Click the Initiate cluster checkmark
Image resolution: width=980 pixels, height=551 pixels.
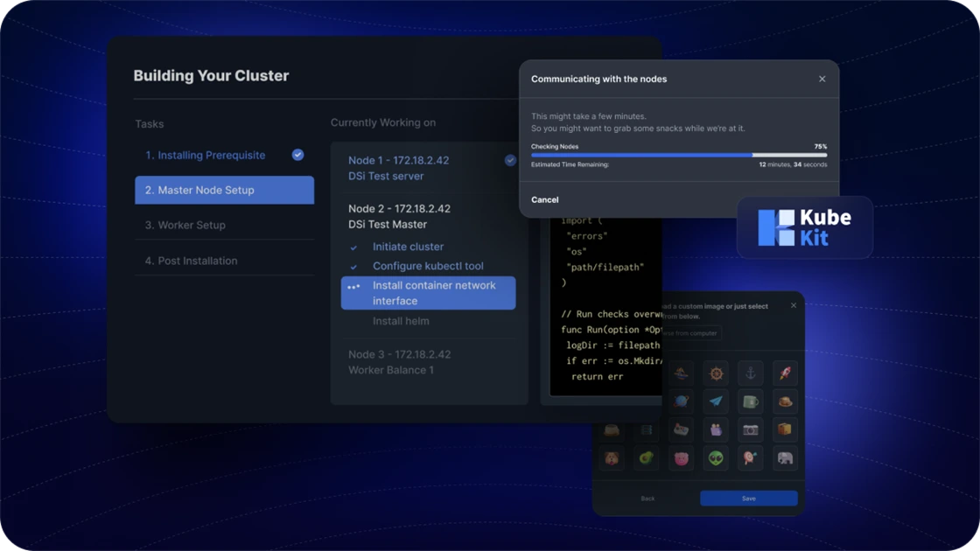tap(353, 248)
